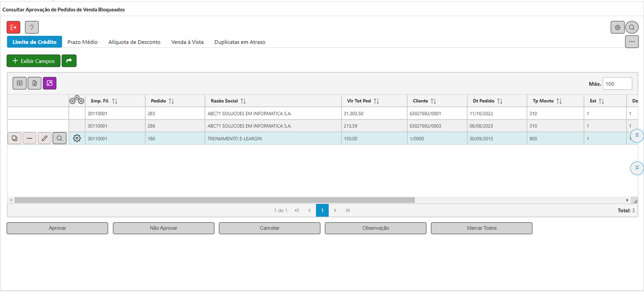
Task: Click the Marcar Todos button
Action: pyautogui.click(x=482, y=228)
